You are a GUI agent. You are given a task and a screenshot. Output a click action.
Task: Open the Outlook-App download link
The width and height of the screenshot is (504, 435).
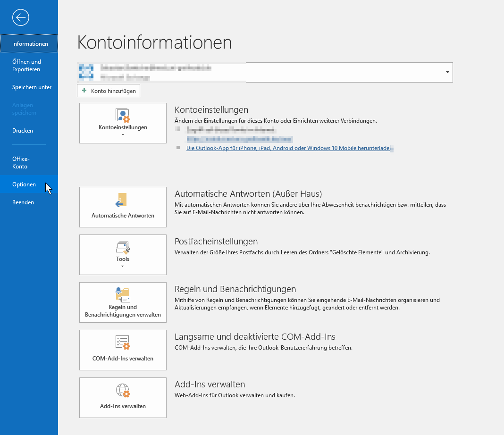(288, 148)
